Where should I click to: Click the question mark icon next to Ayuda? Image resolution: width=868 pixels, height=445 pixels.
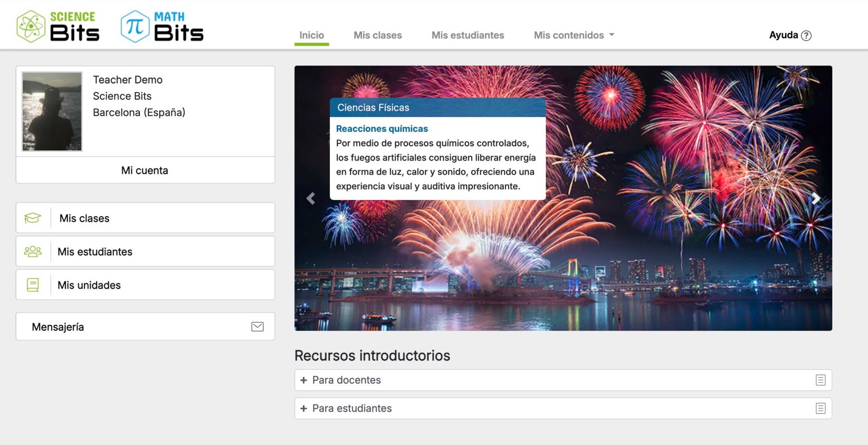point(806,36)
